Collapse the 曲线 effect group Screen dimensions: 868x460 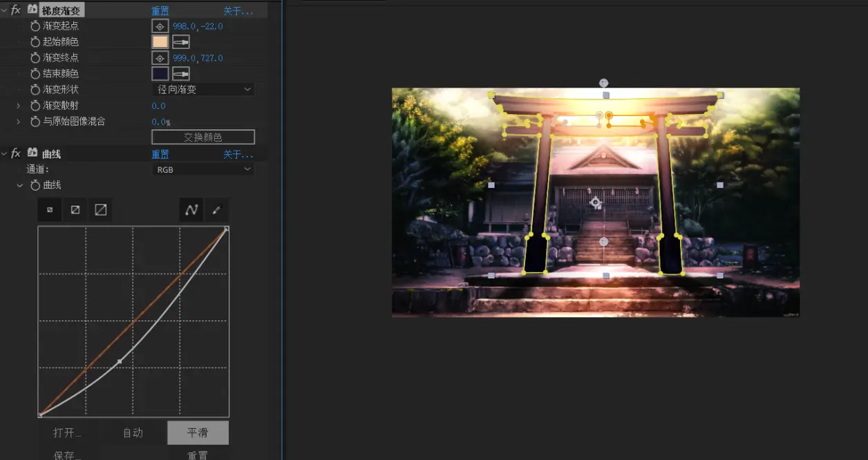click(x=4, y=153)
